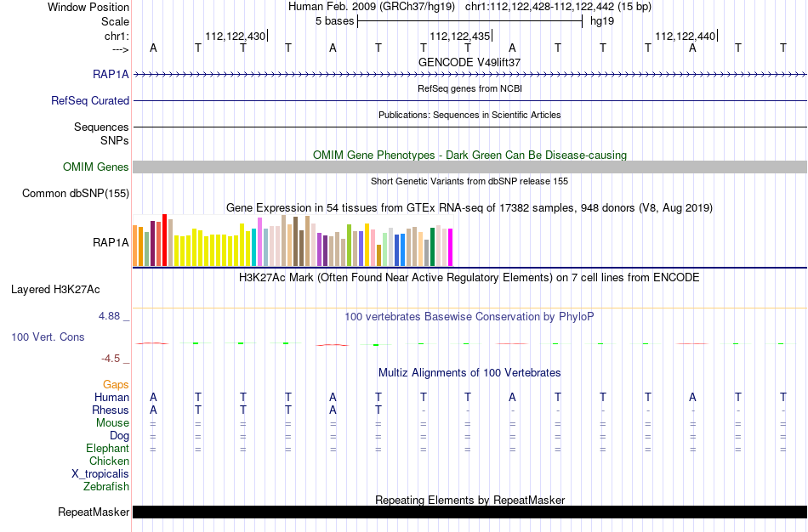Click the 112,122,435 position marker
This screenshot has width=808, height=532.
460,36
